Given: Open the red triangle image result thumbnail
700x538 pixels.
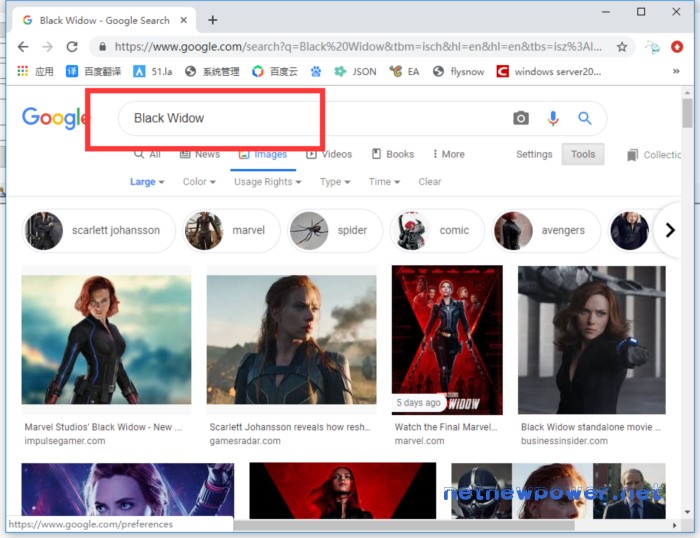Looking at the screenshot, I should point(342,491).
